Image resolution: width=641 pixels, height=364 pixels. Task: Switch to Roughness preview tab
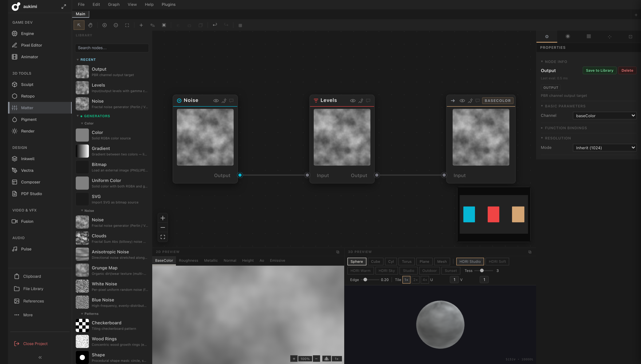click(189, 260)
